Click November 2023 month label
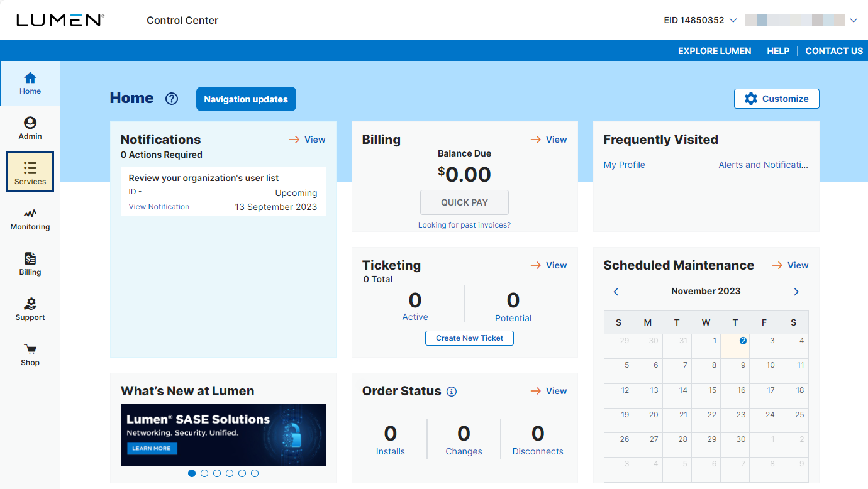This screenshot has height=489, width=868. 706,291
